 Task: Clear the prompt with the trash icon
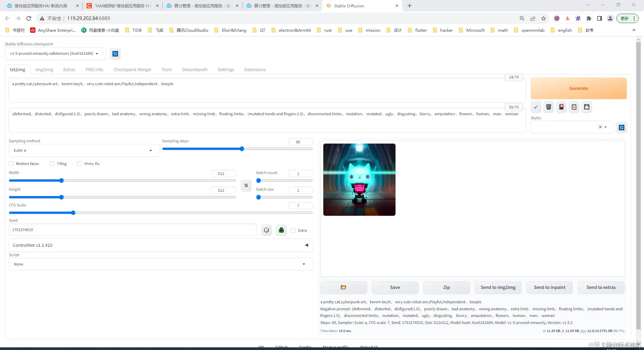(x=548, y=107)
